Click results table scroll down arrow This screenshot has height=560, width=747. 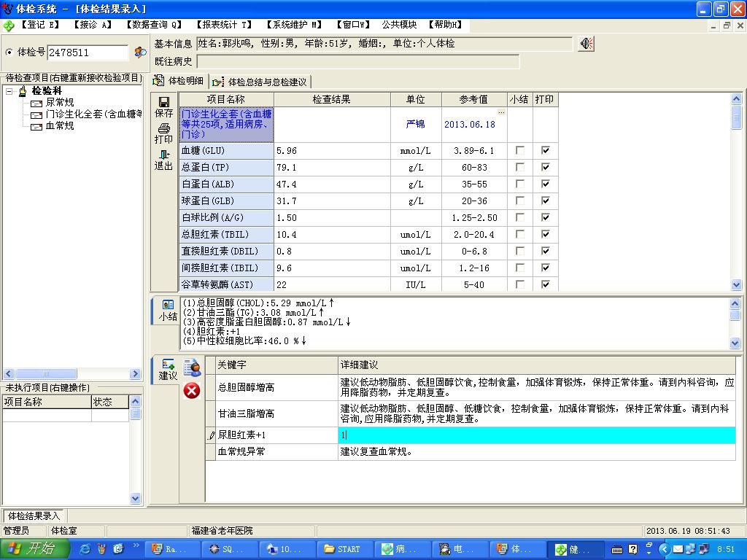point(736,285)
